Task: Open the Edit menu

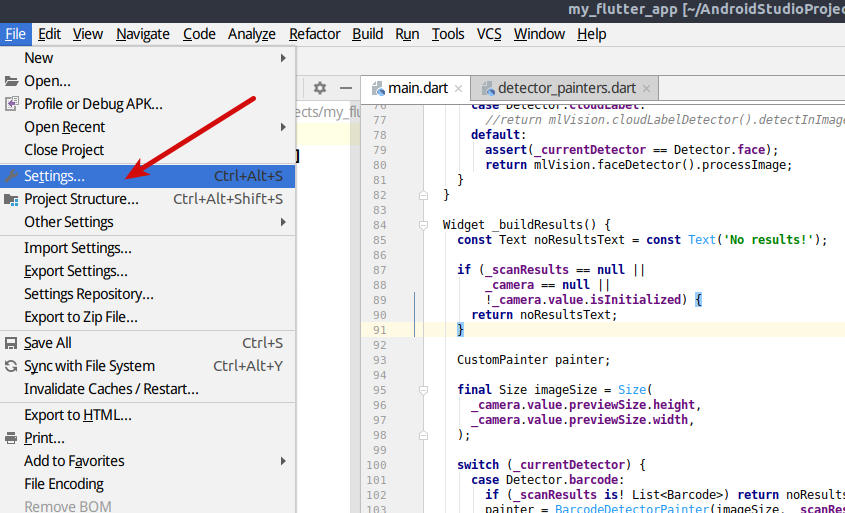Action: click(49, 34)
